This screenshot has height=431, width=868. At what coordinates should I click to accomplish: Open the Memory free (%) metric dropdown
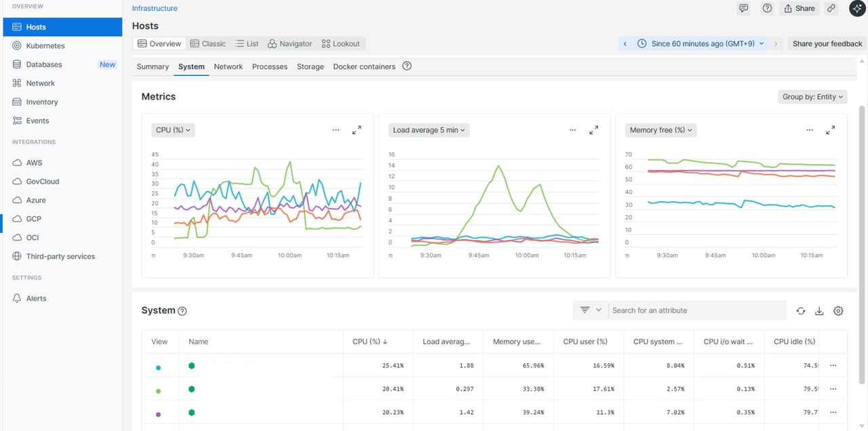click(660, 130)
